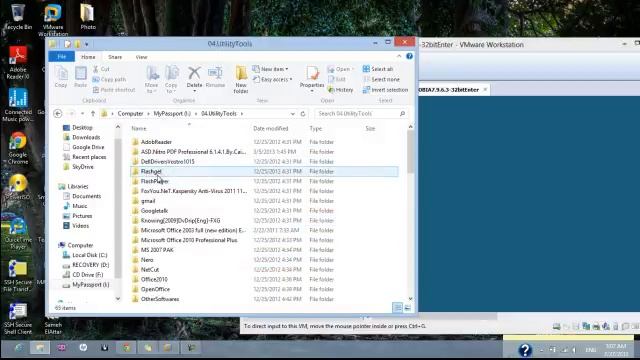Screen dimensions: 640x360
Task: Sort by the Name column header
Action: (139, 129)
